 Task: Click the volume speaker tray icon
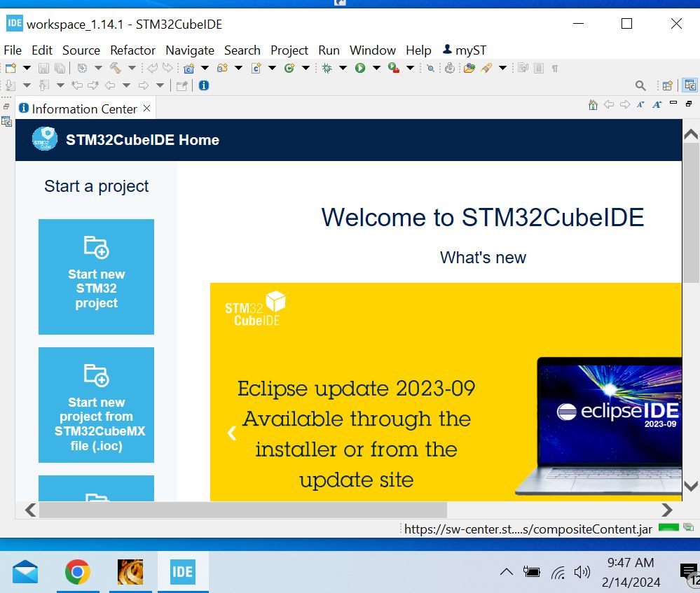582,572
